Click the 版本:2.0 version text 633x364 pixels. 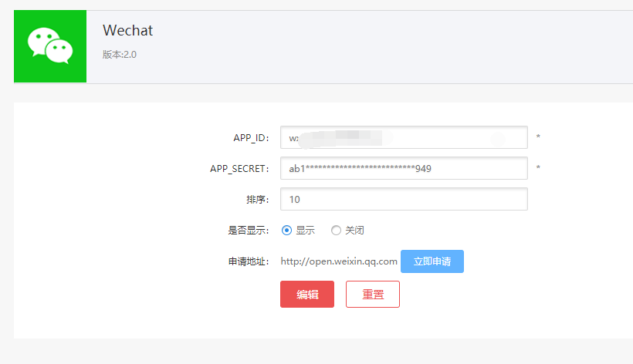(119, 55)
